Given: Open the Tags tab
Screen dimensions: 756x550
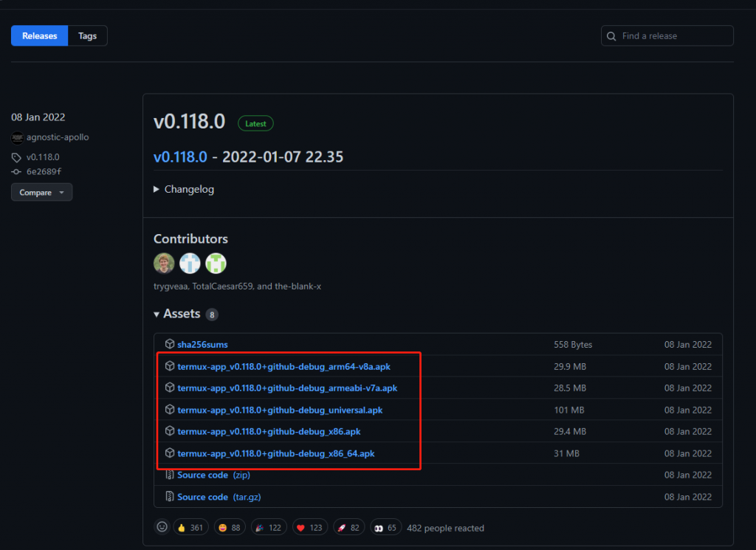Looking at the screenshot, I should coord(87,35).
